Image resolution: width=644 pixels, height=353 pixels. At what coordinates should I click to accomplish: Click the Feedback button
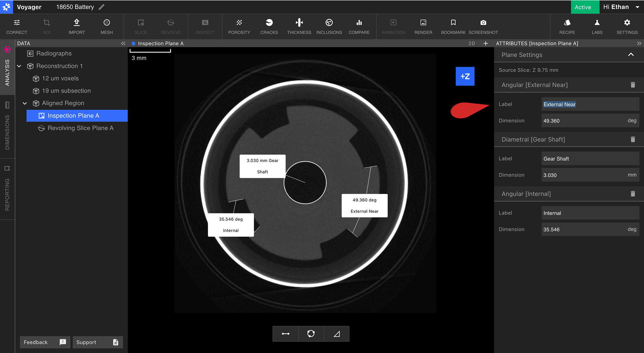point(45,342)
